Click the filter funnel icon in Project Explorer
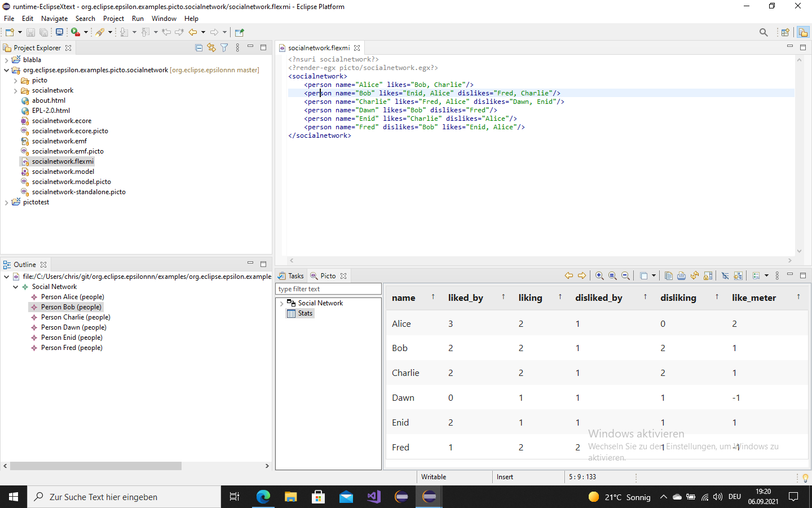 click(x=224, y=48)
